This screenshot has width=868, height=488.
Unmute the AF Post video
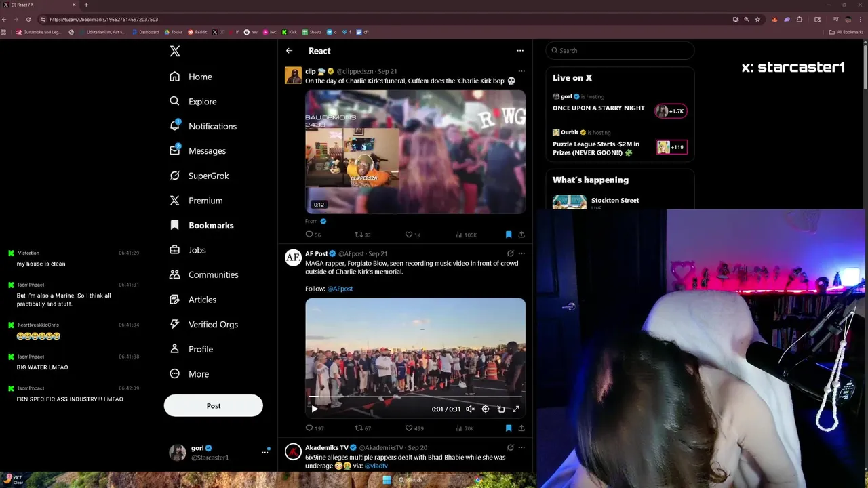coord(470,409)
